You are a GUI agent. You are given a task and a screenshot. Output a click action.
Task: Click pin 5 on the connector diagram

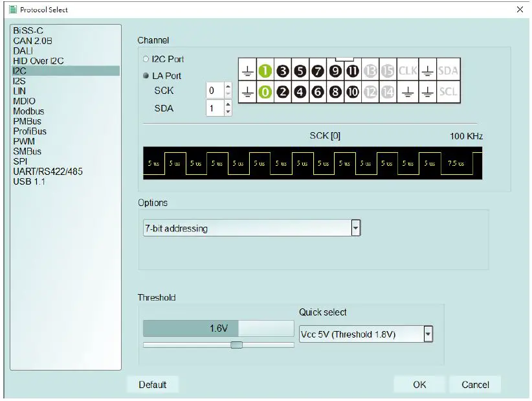coord(300,71)
